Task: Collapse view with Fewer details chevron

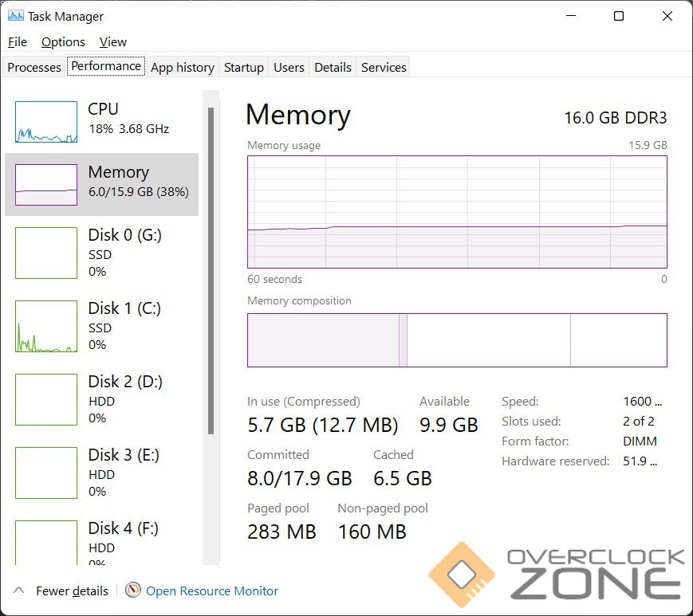Action: point(18,590)
